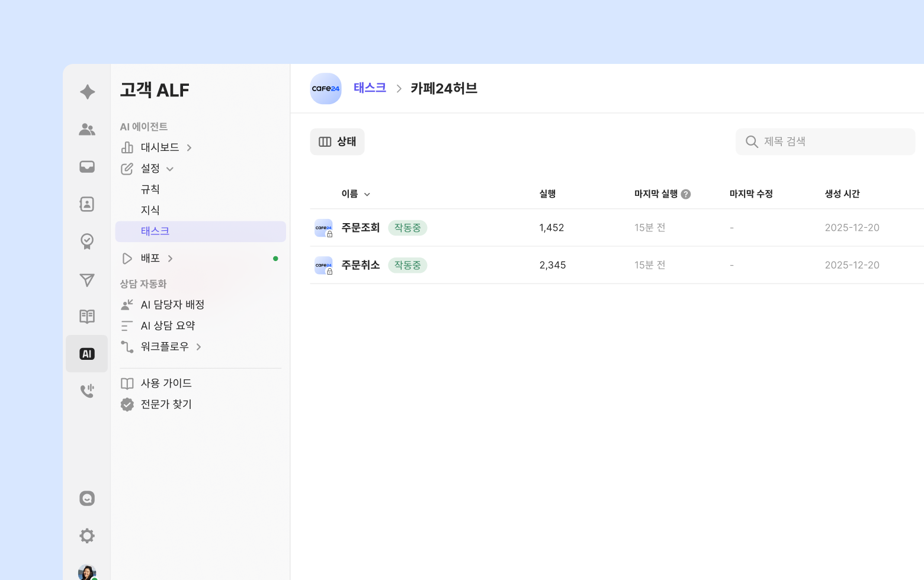Open the inbox tray icon
The width and height of the screenshot is (924, 580).
(x=87, y=167)
